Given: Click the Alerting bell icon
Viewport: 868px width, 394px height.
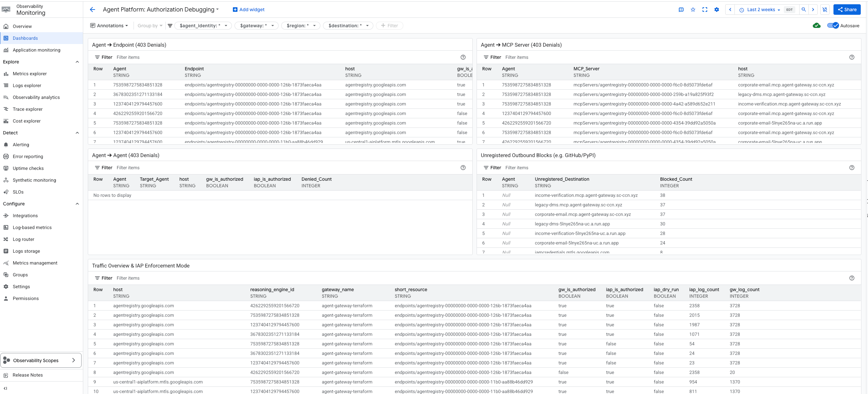Looking at the screenshot, I should click(x=6, y=145).
